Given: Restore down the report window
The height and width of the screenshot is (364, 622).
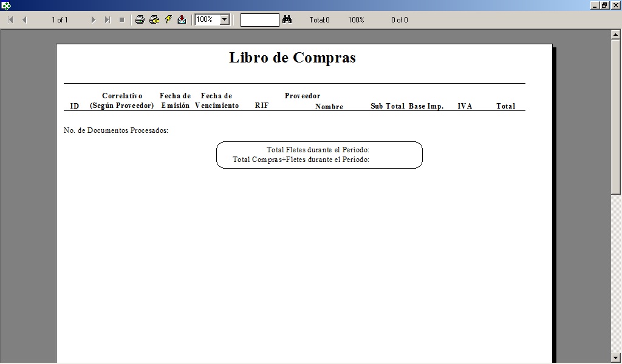Looking at the screenshot, I should (604, 5).
